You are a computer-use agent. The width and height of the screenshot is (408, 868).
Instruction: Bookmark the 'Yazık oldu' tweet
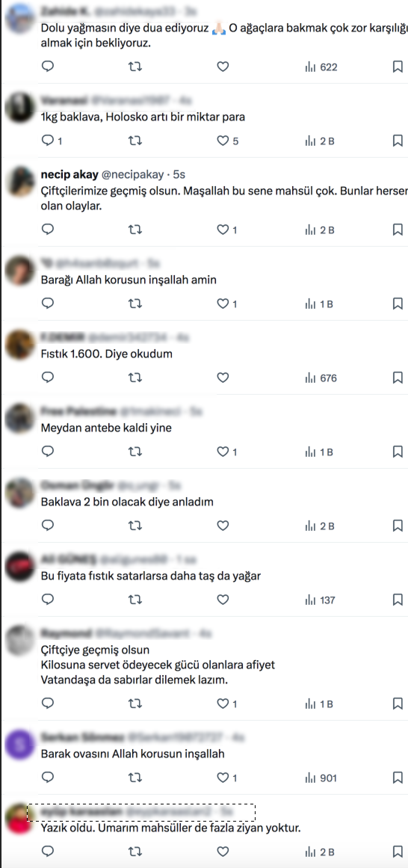coord(398,852)
